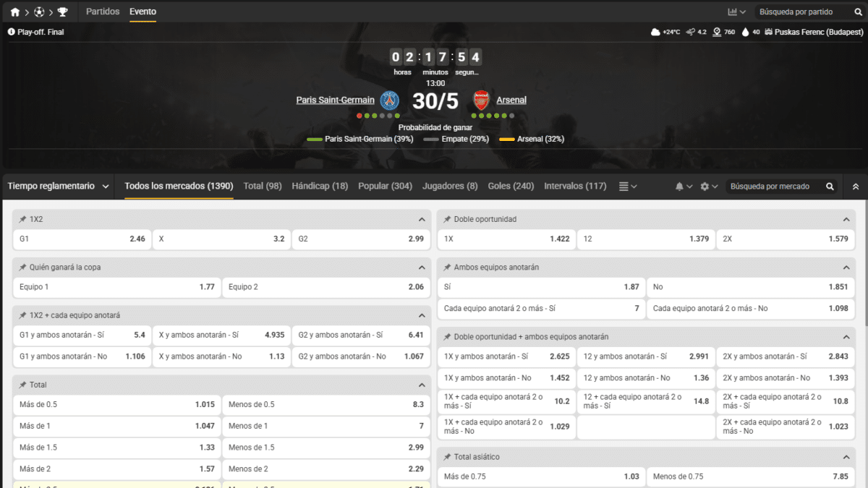Switch to the Partidos tab

[103, 12]
